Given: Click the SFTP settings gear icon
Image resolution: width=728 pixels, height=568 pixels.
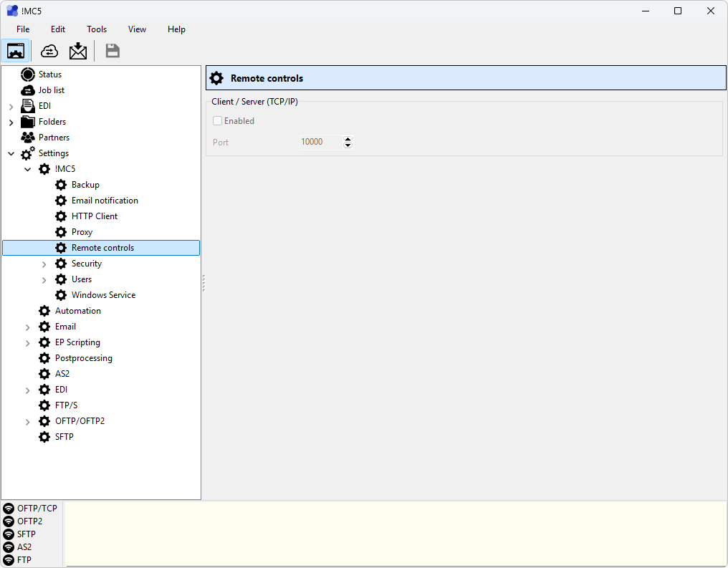Looking at the screenshot, I should pos(44,437).
